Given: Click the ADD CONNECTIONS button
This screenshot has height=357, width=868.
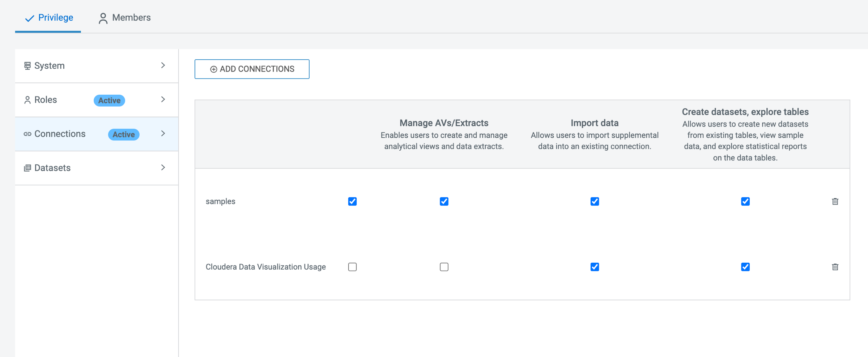Looking at the screenshot, I should (x=252, y=69).
